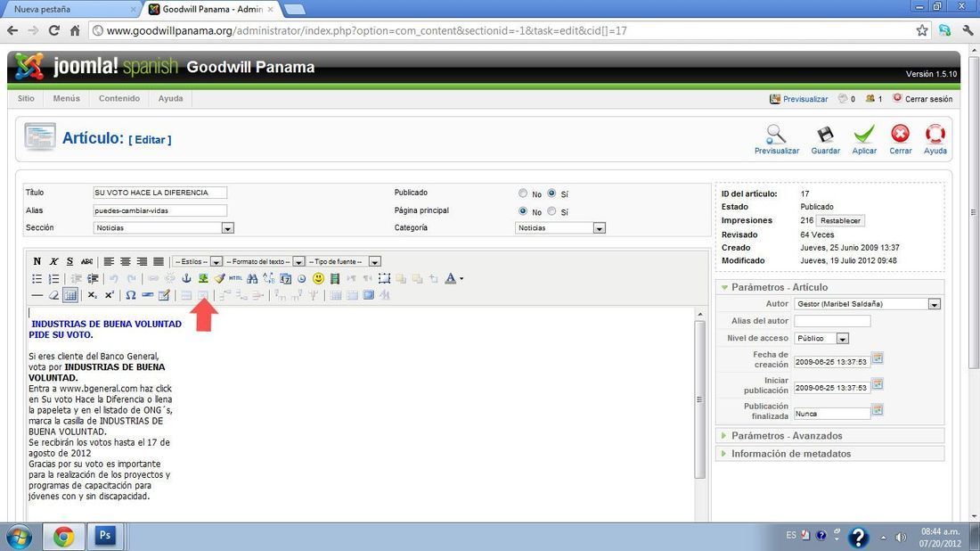Image resolution: width=980 pixels, height=551 pixels.
Task: Insert image with tree picture icon
Action: 203,278
